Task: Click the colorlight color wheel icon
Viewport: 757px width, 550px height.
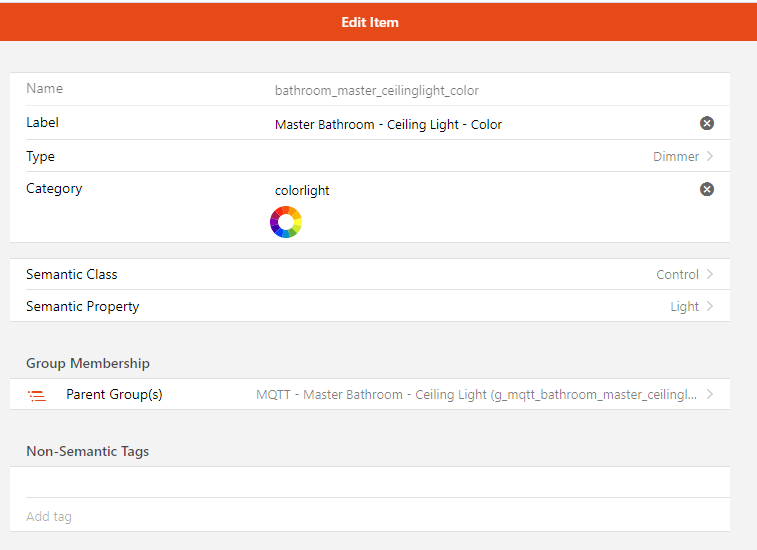Action: click(x=285, y=222)
